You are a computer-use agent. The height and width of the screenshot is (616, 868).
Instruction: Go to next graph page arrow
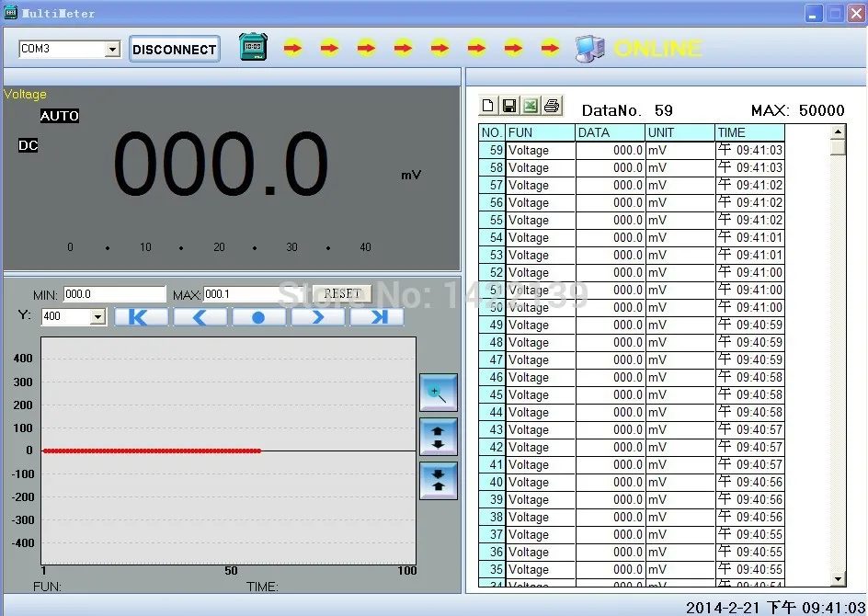click(x=318, y=317)
